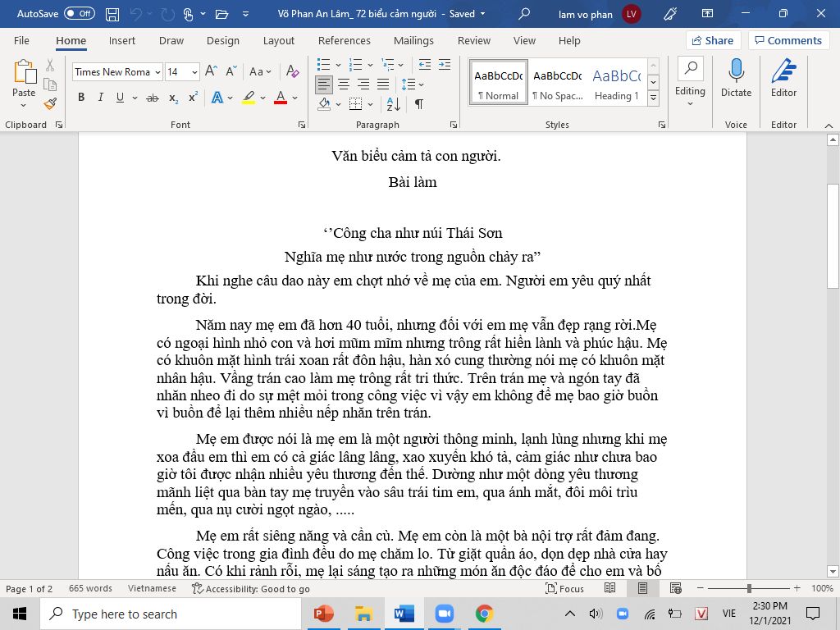Open the font size dropdown
840x630 pixels.
click(x=194, y=72)
